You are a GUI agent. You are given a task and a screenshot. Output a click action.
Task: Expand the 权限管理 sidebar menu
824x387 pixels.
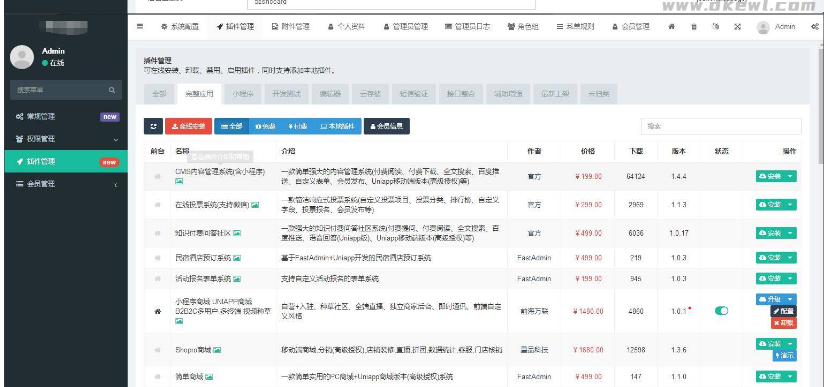pos(66,139)
